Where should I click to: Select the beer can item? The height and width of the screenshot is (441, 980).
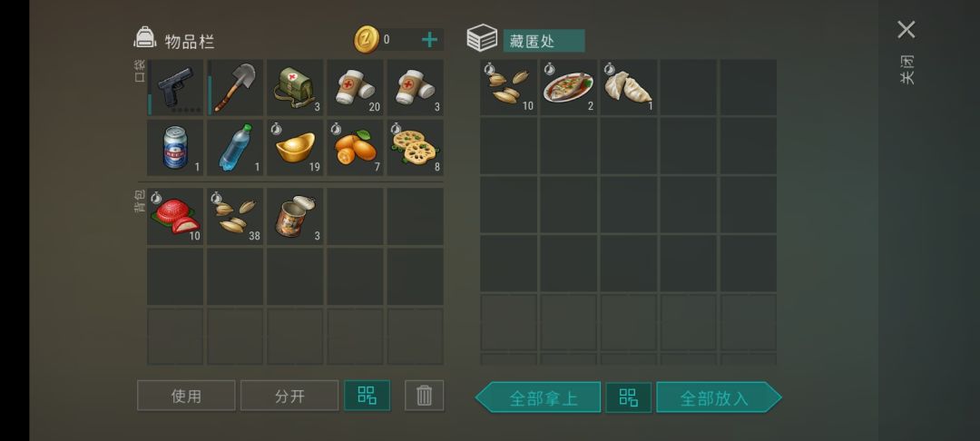point(176,148)
